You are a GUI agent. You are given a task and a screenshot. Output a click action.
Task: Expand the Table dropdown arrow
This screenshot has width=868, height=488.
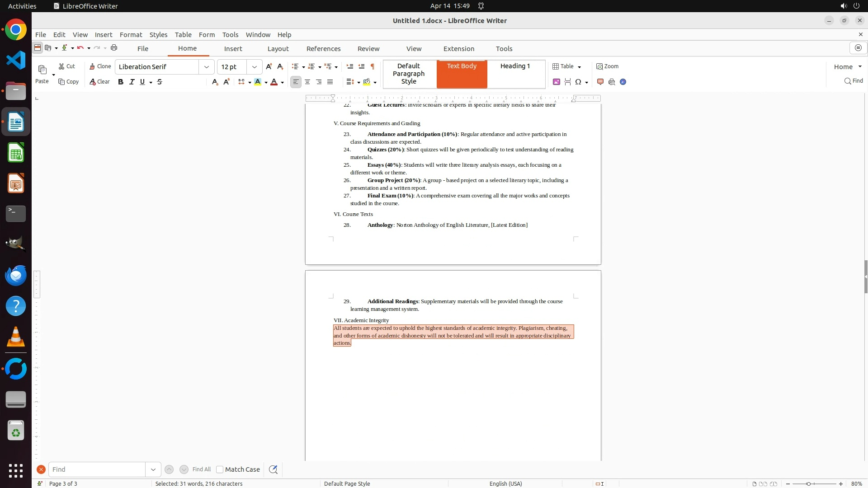point(580,67)
